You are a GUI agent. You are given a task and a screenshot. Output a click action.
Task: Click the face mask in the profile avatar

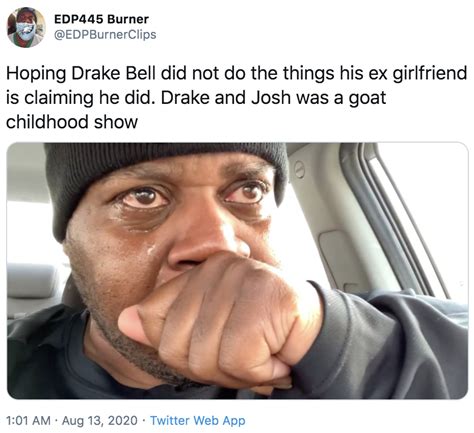[26, 31]
